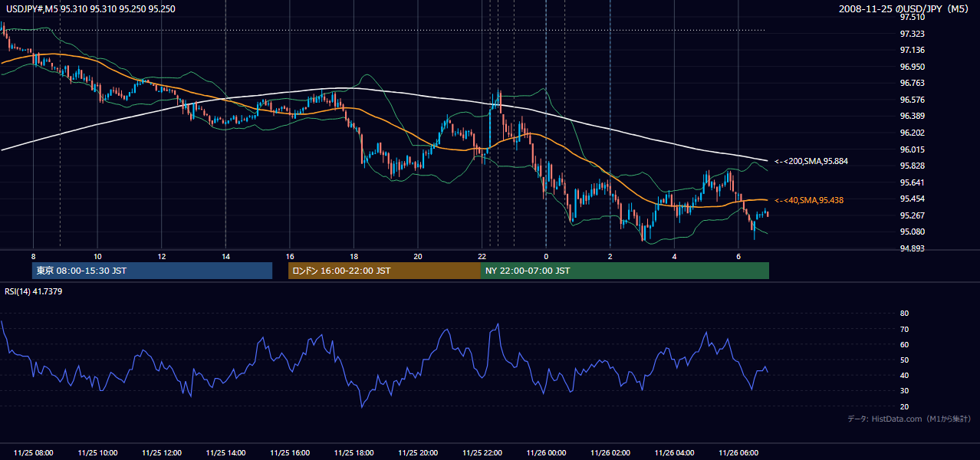Click the RSI 30 level label
980x460 pixels.
pyautogui.click(x=904, y=391)
